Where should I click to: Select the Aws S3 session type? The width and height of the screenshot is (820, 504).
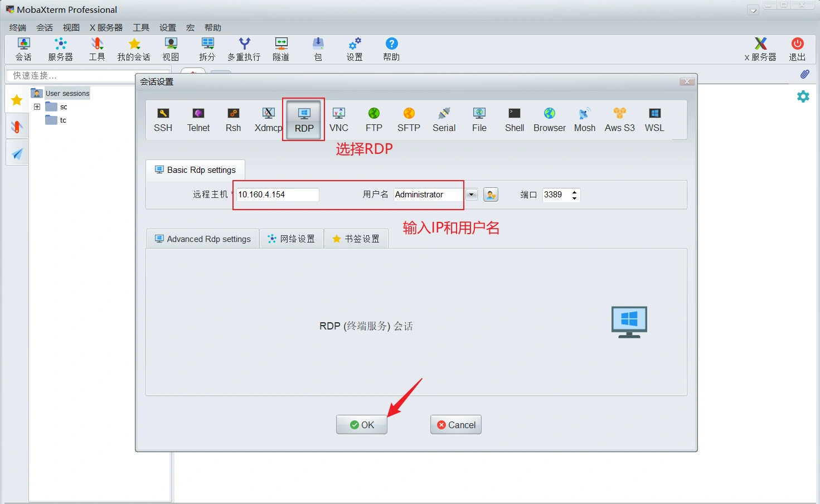click(x=620, y=120)
